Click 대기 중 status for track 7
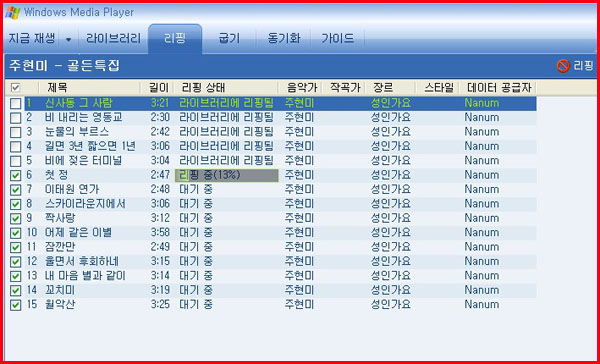The height and width of the screenshot is (364, 600). click(196, 189)
